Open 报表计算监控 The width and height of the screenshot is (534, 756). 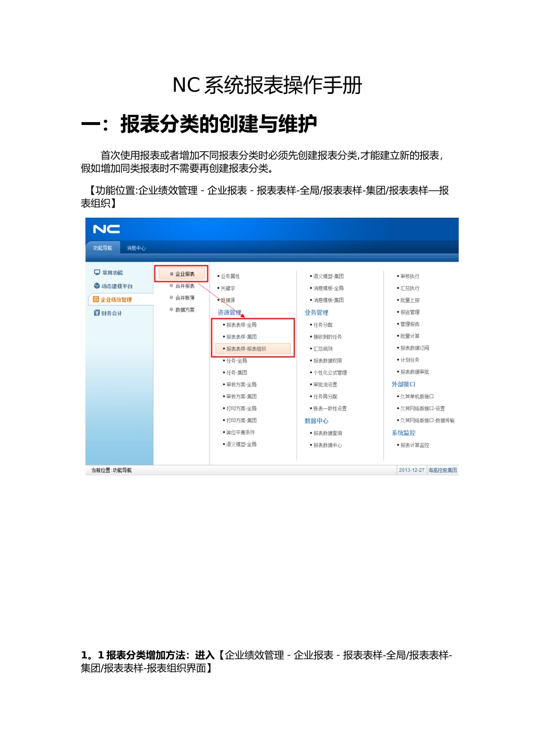(x=415, y=445)
